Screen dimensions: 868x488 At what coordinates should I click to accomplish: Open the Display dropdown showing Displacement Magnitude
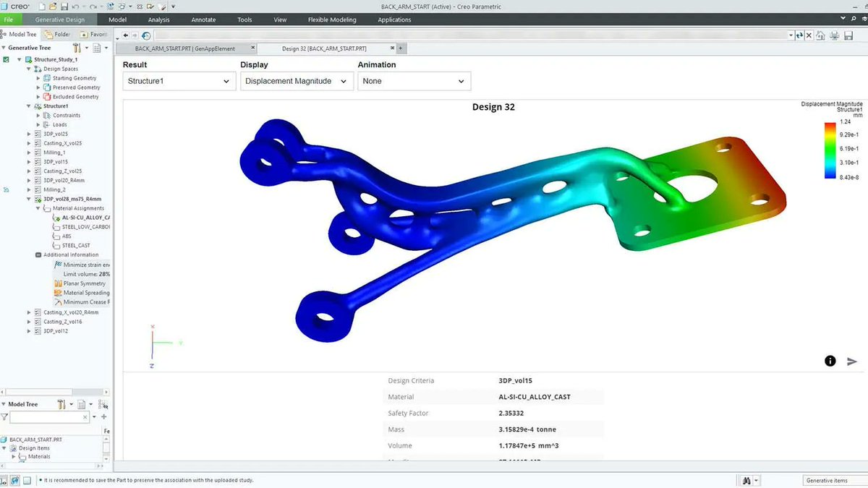(x=297, y=81)
